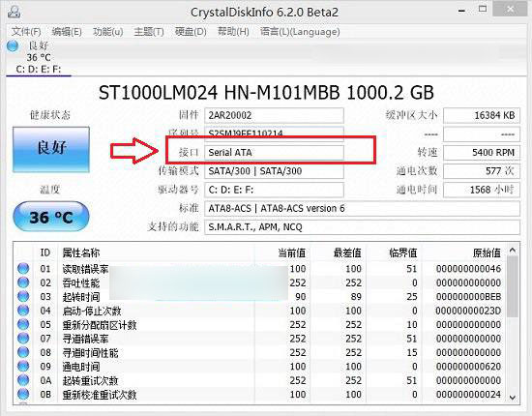Close the CrystalDiskInfo window
Screen dimensions: 532x416
point(511,10)
